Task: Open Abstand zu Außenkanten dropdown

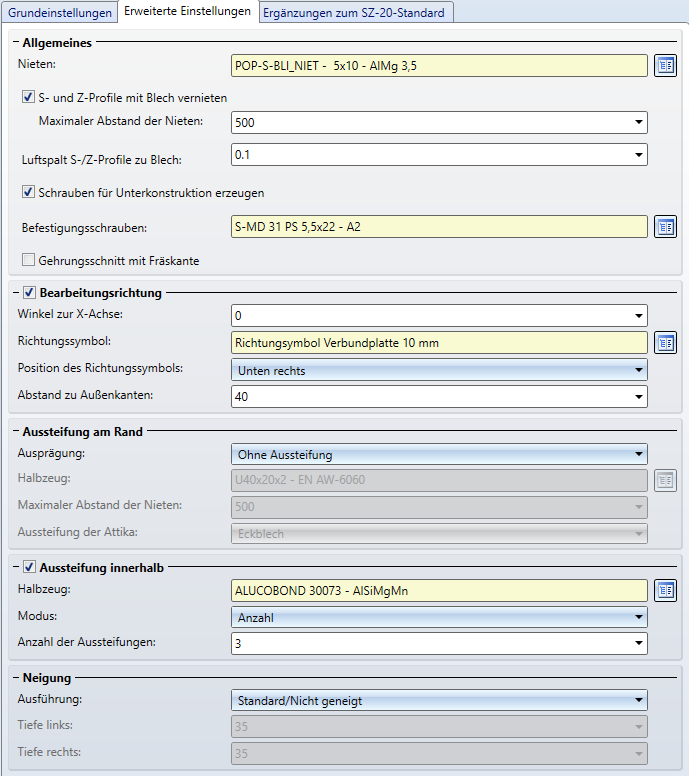Action: (x=639, y=397)
